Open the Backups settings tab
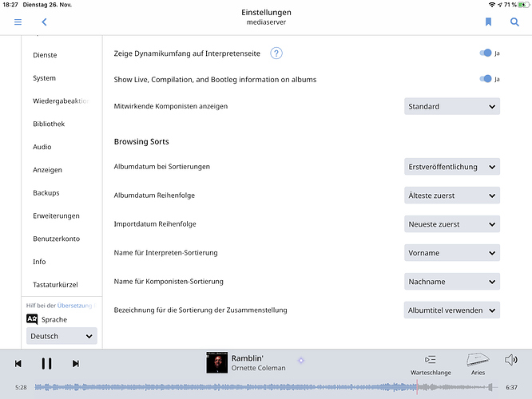Image resolution: width=532 pixels, height=399 pixels. click(46, 193)
